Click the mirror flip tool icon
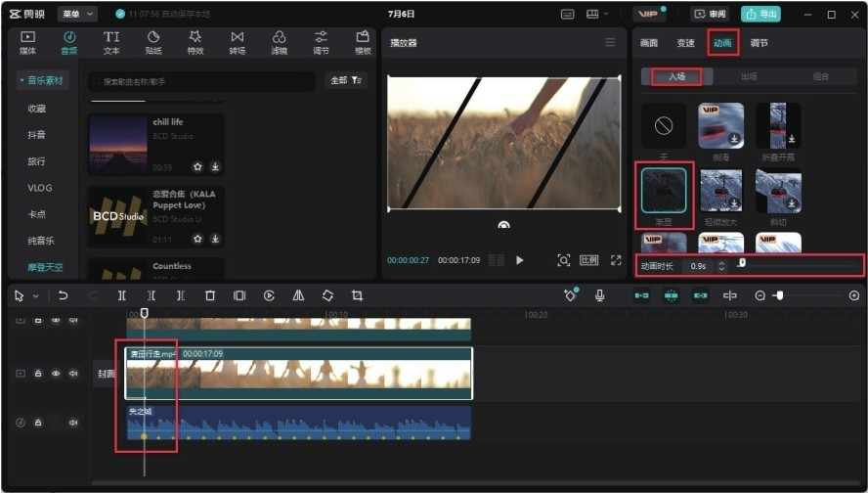This screenshot has height=493, width=868. tap(298, 295)
